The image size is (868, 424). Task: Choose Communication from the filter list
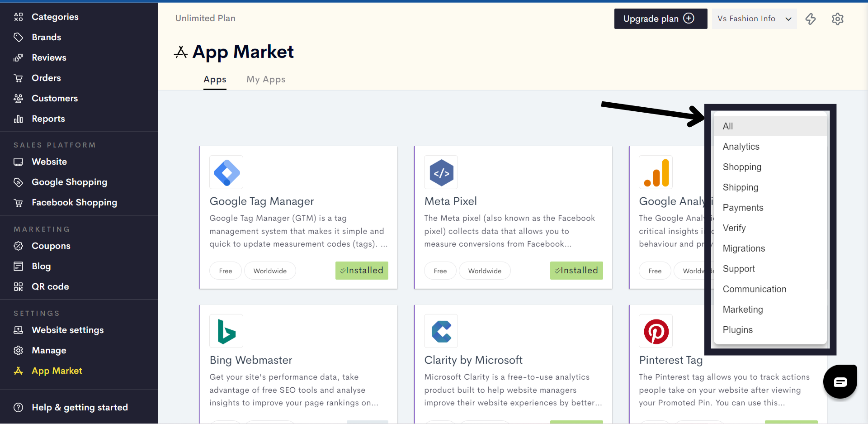(x=770, y=289)
